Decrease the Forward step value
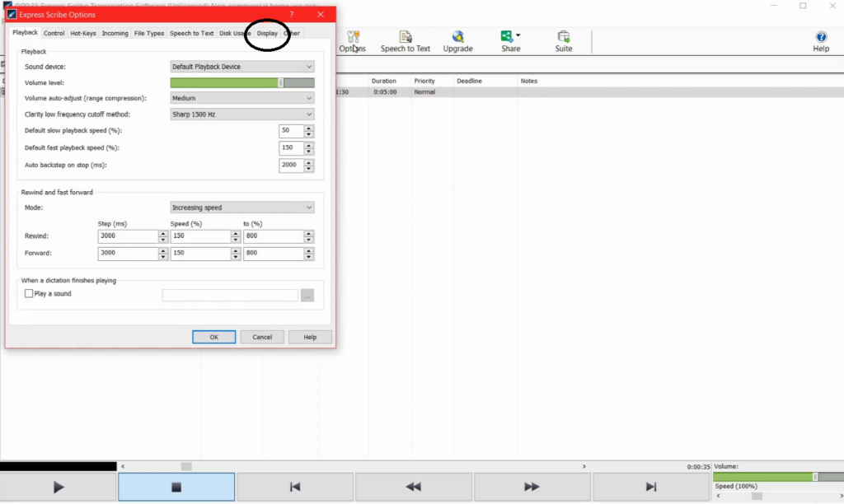 click(x=162, y=257)
